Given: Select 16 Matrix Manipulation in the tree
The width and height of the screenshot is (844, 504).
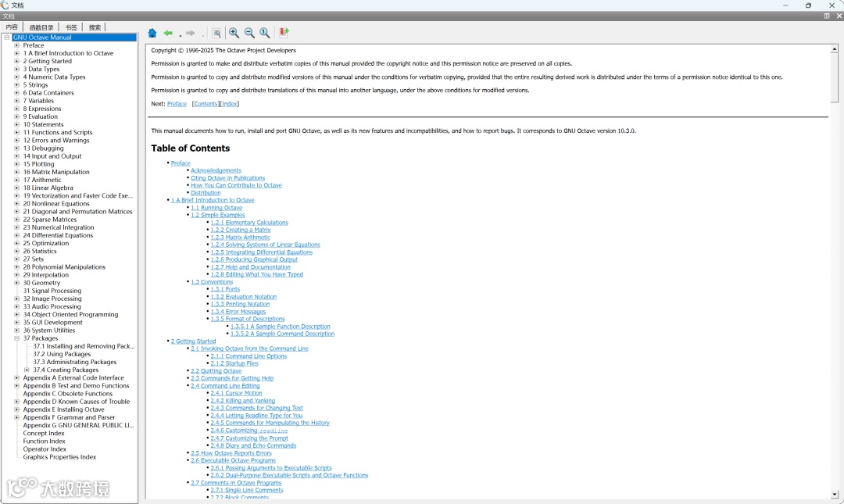Looking at the screenshot, I should tap(56, 173).
